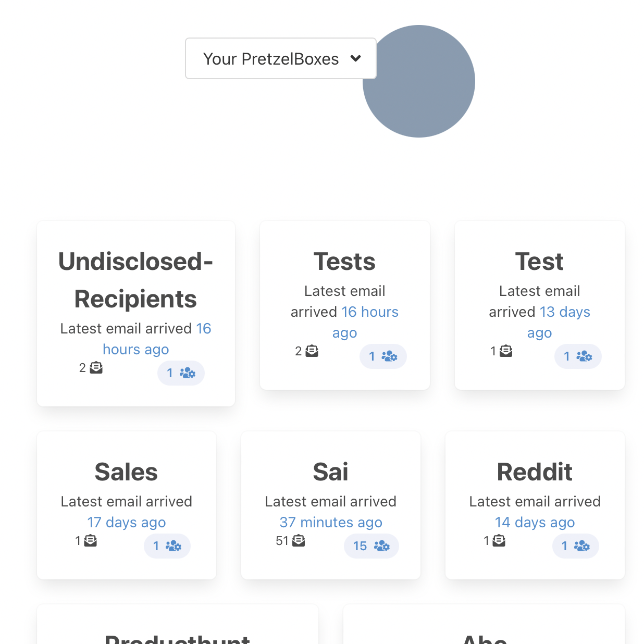
Task: Open the members badge on Sales card
Action: click(x=167, y=546)
